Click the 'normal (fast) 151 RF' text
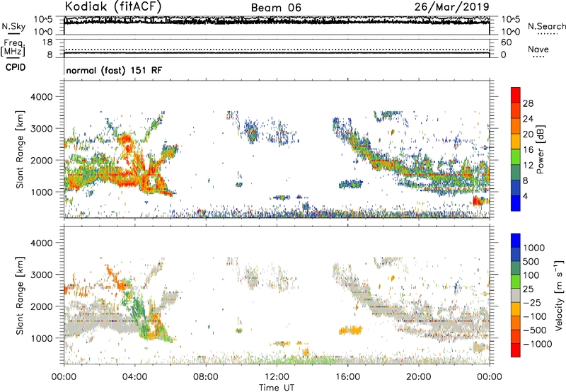Viewport: 566px width, 392px height. tap(114, 70)
